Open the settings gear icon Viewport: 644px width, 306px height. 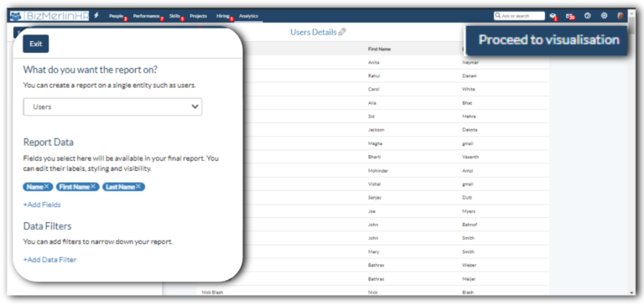604,16
